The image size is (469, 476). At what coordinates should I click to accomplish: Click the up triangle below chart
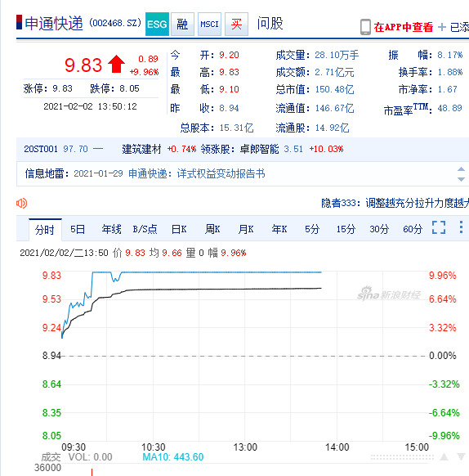point(444,457)
